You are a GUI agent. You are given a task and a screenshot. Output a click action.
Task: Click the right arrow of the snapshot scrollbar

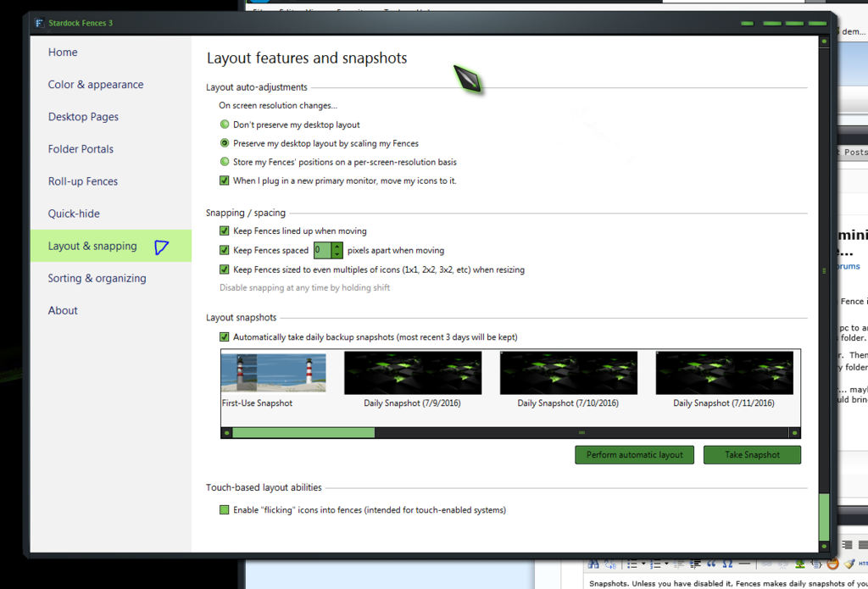pyautogui.click(x=794, y=432)
